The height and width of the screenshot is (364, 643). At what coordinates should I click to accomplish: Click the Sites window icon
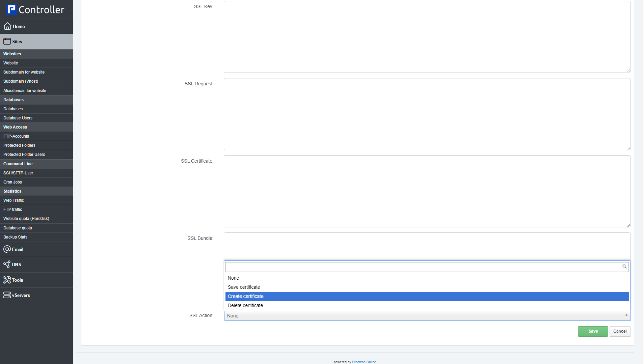(7, 41)
